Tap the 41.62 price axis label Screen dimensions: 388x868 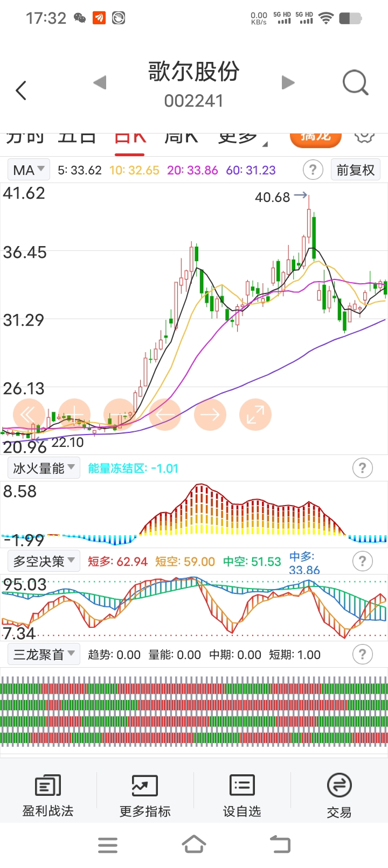[x=24, y=193]
